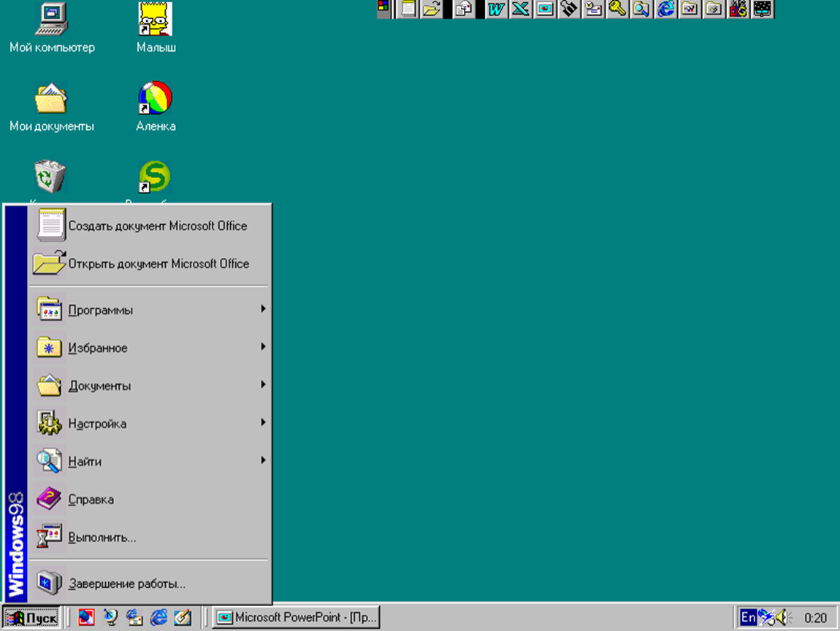Viewport: 840px width, 631px height.
Task: Click New Office Document icon in shortcut bar
Action: (x=409, y=9)
